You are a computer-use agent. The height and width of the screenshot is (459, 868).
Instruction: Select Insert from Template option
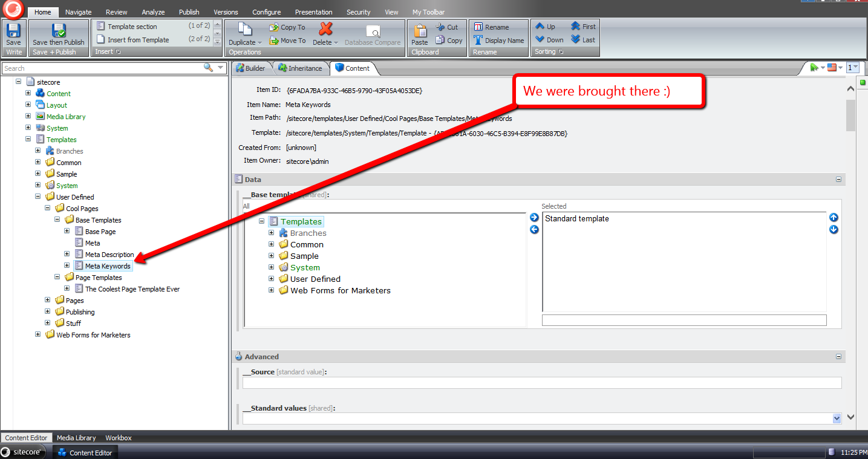(138, 40)
